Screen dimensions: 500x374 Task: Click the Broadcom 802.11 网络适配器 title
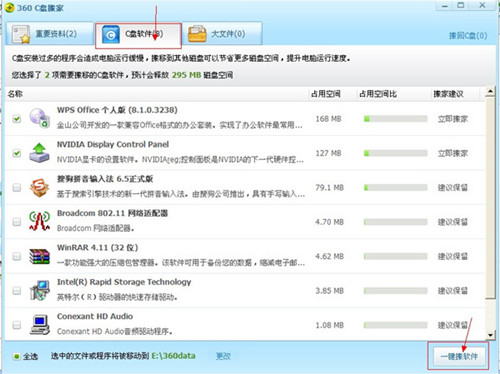pos(112,213)
